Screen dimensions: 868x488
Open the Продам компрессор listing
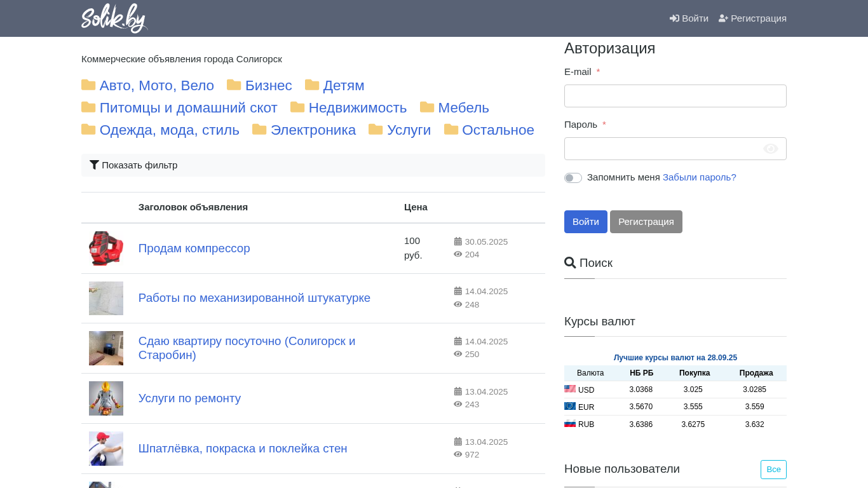click(x=194, y=248)
